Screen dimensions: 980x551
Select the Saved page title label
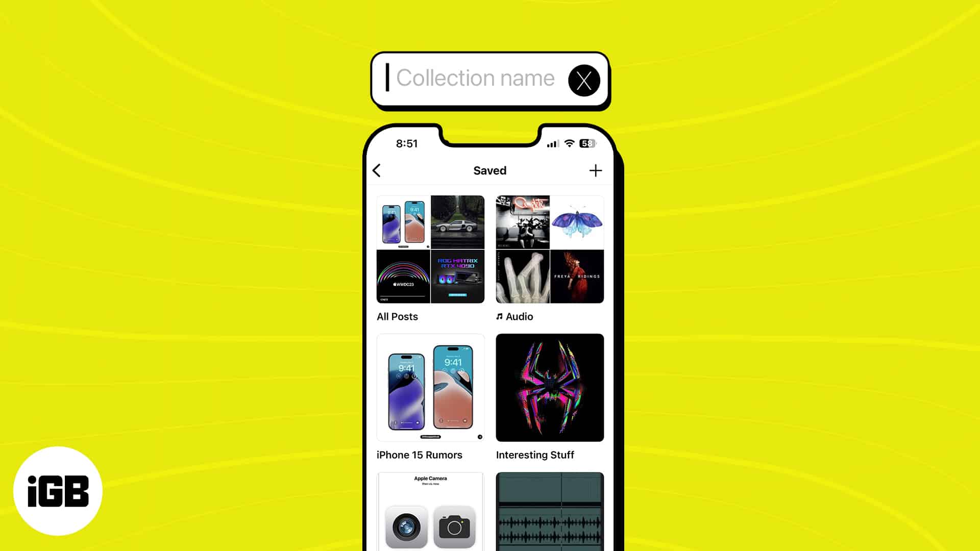[490, 170]
